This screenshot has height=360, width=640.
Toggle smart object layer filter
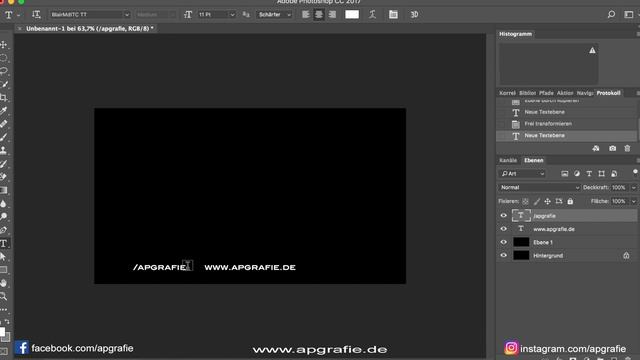tap(614, 174)
